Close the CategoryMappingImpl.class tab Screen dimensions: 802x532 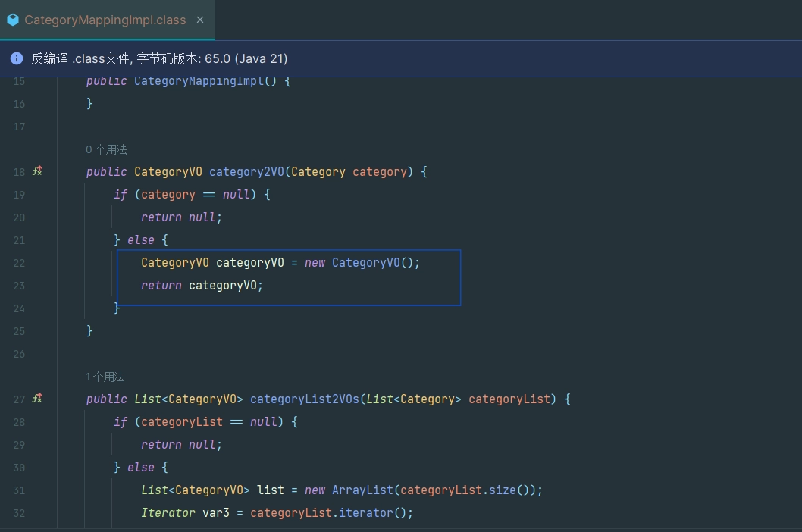pos(200,20)
